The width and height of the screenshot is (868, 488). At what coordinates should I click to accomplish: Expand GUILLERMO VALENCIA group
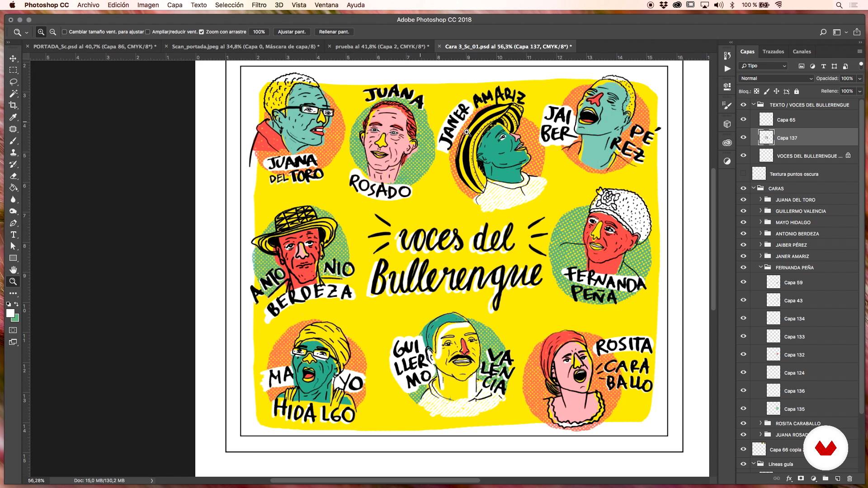760,211
